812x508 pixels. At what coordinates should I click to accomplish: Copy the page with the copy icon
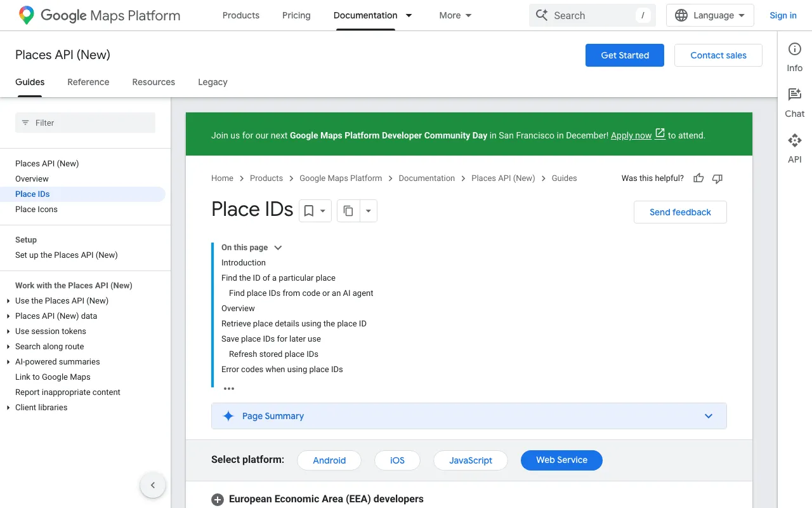pyautogui.click(x=348, y=211)
